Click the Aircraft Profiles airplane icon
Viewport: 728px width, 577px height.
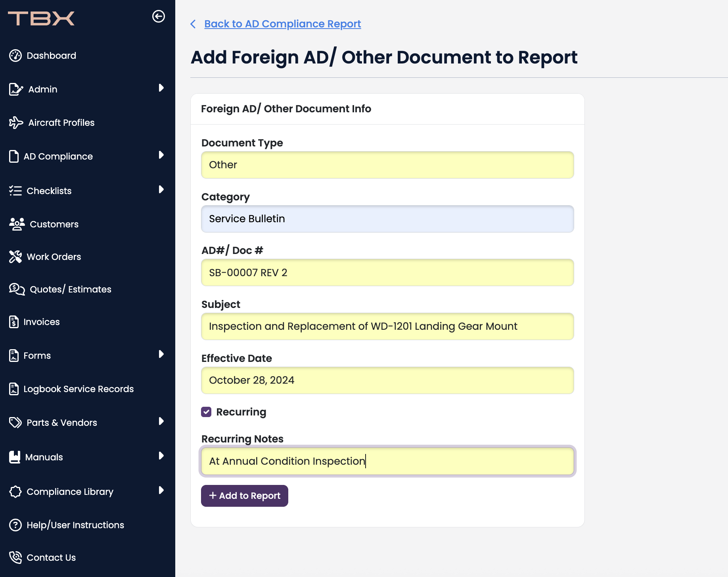tap(16, 123)
